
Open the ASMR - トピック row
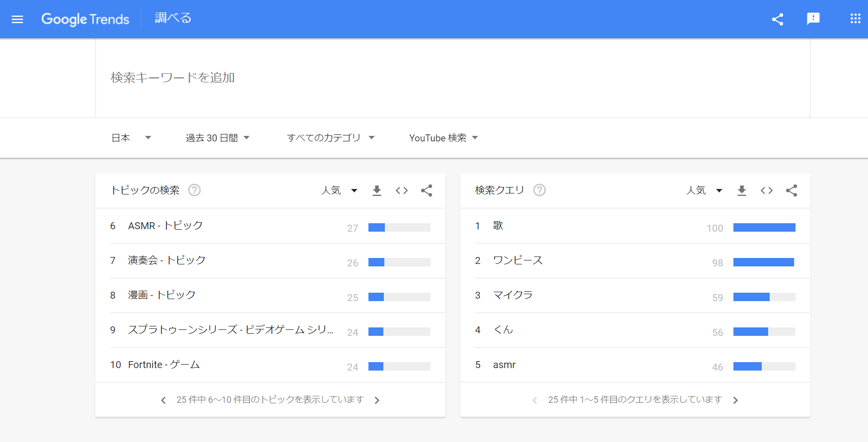coord(270,226)
